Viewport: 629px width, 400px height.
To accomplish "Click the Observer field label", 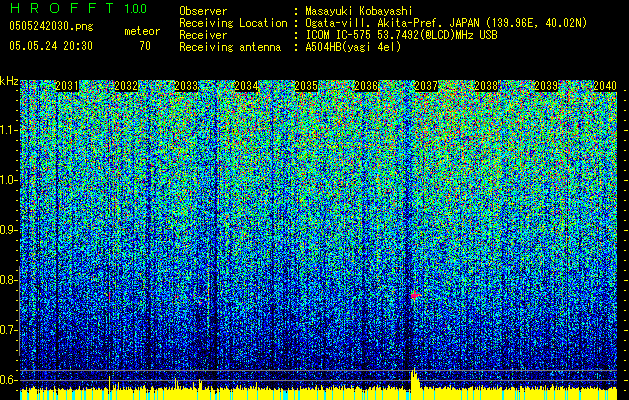I will [203, 11].
